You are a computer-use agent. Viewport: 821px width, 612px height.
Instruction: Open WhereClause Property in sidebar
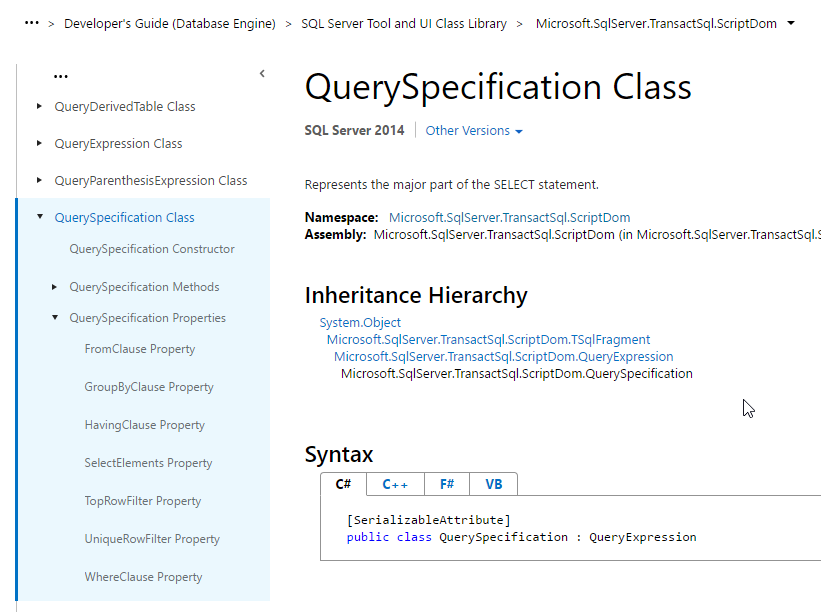tap(143, 577)
